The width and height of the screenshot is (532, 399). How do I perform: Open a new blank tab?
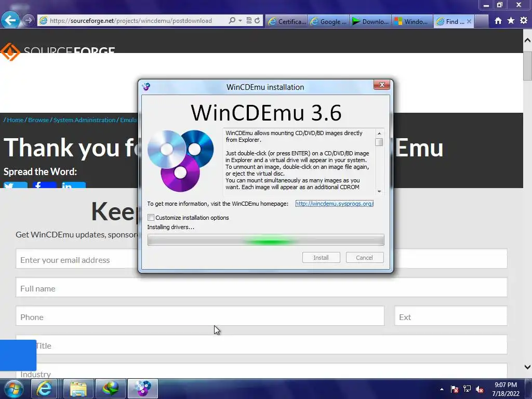pos(481,21)
